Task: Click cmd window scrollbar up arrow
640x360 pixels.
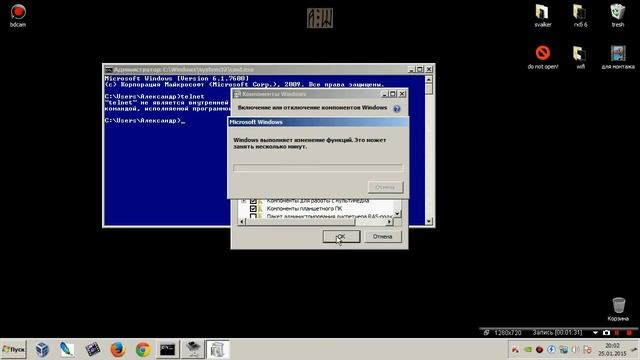Action: [429, 79]
